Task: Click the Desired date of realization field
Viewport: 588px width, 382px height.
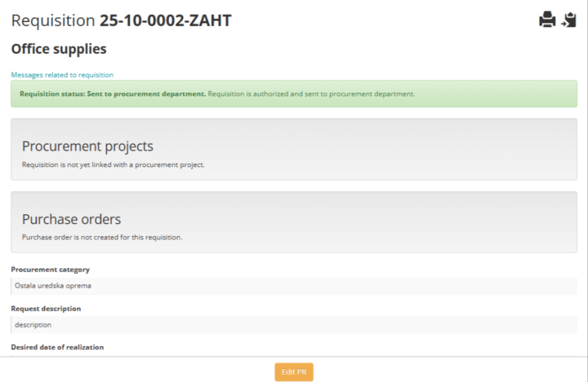Action: (x=293, y=355)
